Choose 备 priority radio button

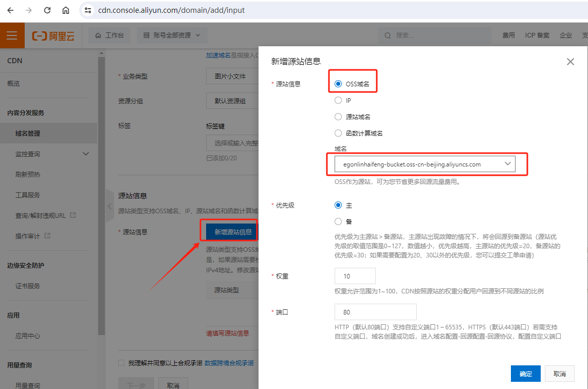pos(338,221)
